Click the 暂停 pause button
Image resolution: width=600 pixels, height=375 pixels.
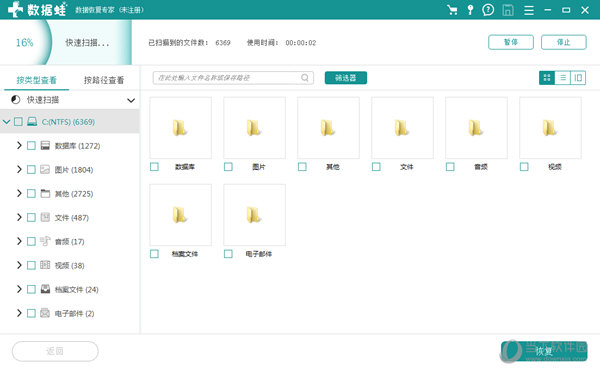[x=511, y=42]
